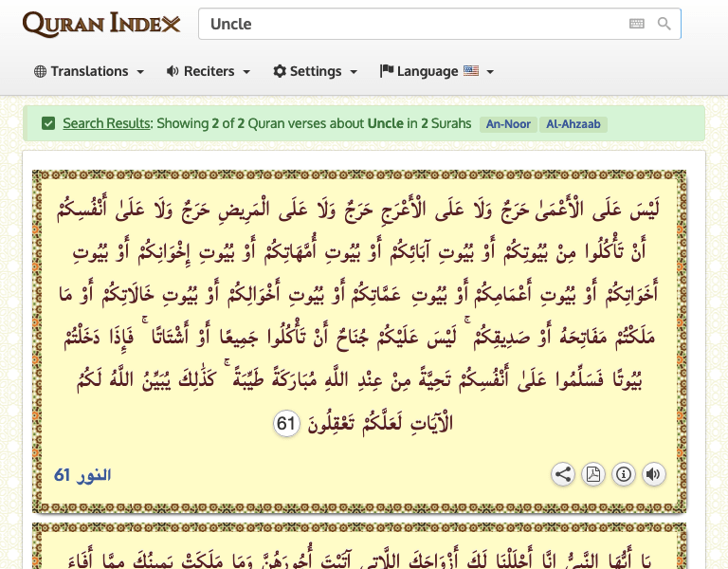Open the Settings dropdown
Image resolution: width=728 pixels, height=569 pixels.
[316, 71]
